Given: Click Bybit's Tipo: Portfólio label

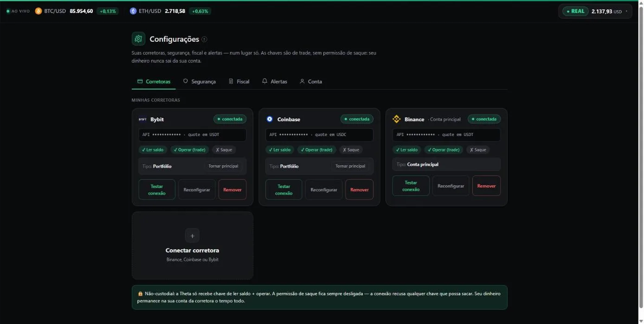Looking at the screenshot, I should pyautogui.click(x=157, y=166).
